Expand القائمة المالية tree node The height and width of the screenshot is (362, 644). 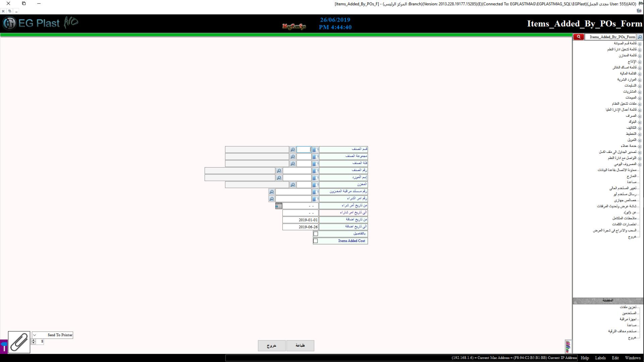click(x=639, y=74)
